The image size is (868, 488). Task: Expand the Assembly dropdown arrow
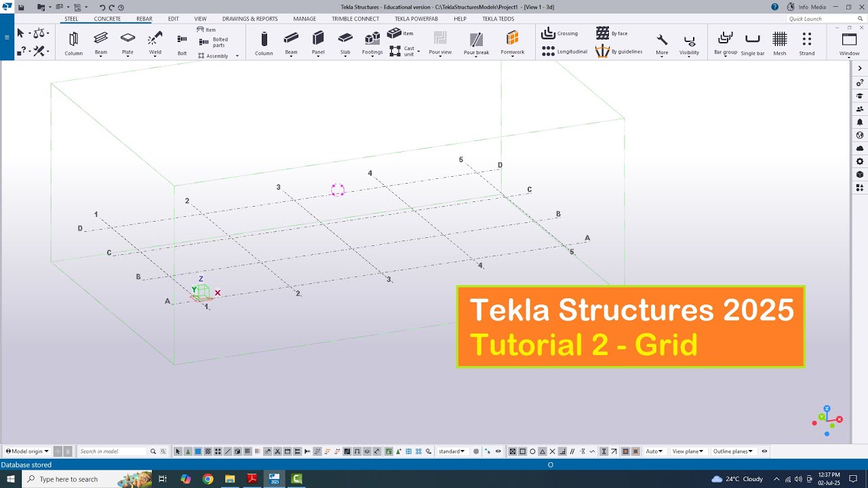click(237, 56)
